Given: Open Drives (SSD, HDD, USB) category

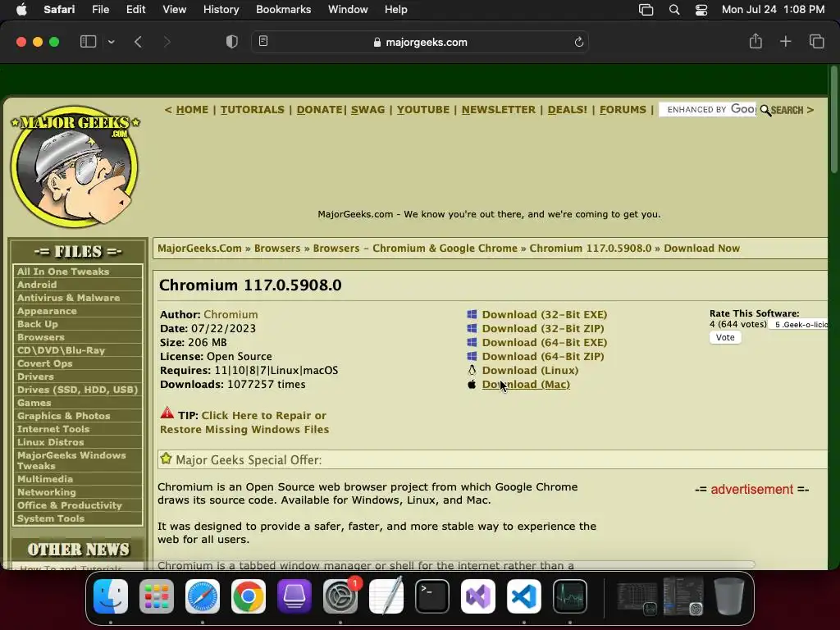Looking at the screenshot, I should [77, 390].
